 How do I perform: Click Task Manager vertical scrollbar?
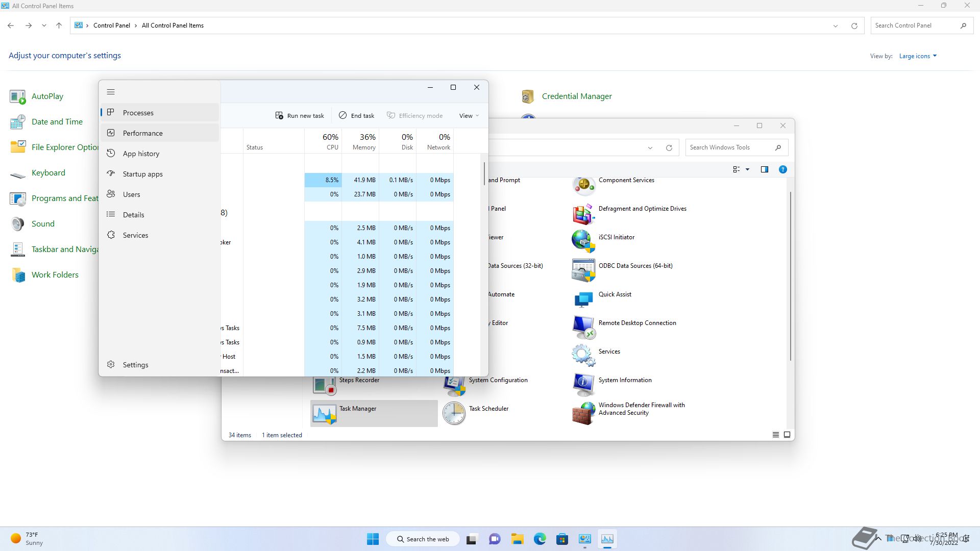point(484,174)
